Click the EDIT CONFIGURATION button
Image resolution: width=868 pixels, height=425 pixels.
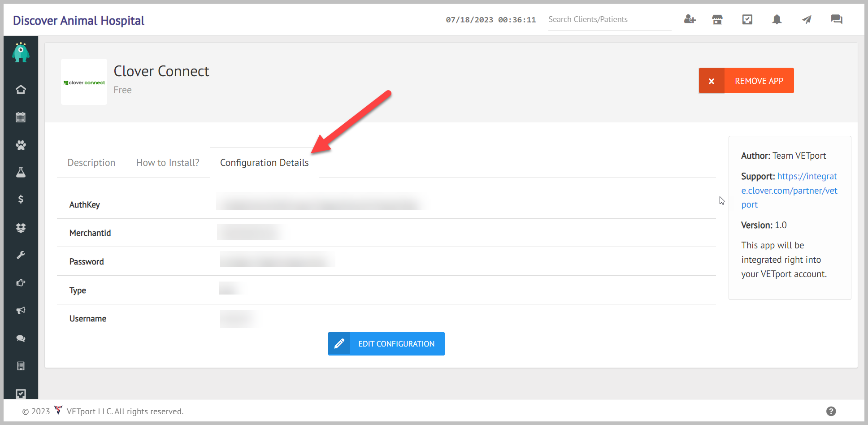pos(386,344)
